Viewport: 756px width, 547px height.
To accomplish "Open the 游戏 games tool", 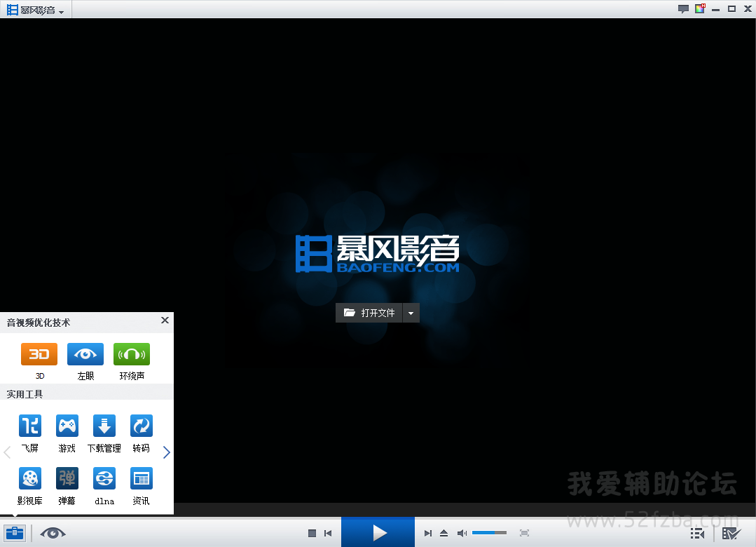I will 67,426.
